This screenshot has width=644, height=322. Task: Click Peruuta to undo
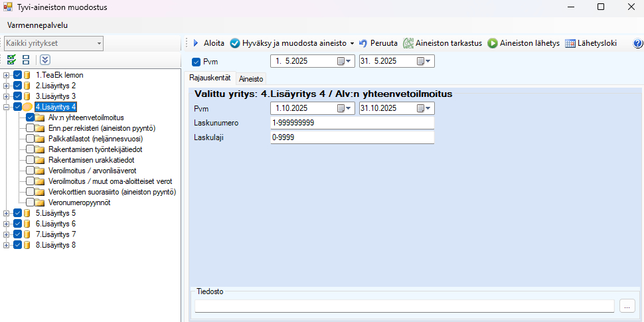(x=378, y=43)
